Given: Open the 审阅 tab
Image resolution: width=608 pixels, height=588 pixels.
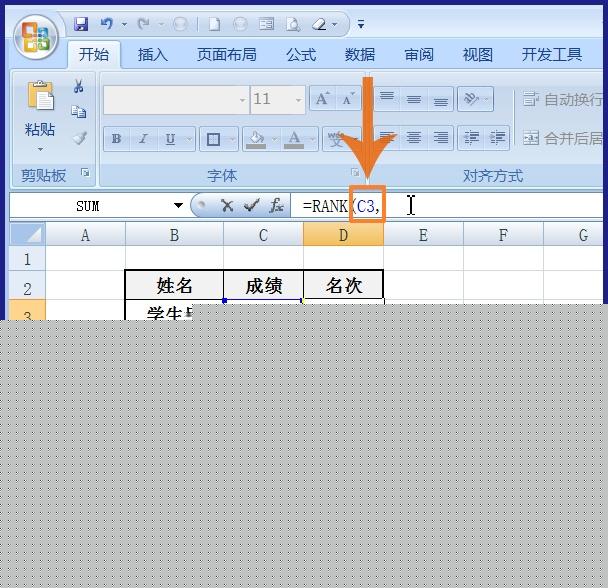Looking at the screenshot, I should [x=419, y=55].
